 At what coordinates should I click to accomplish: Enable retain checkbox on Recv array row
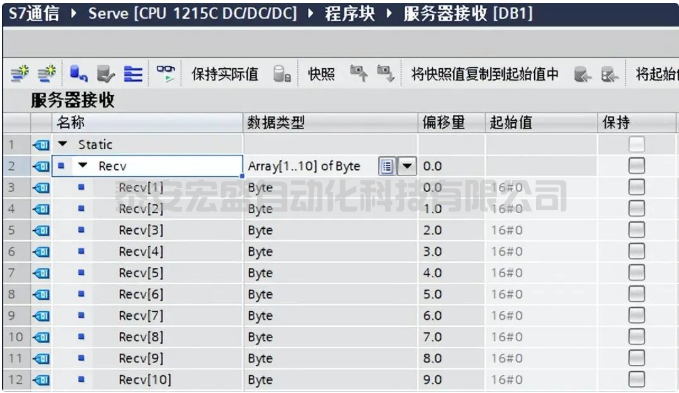636,166
